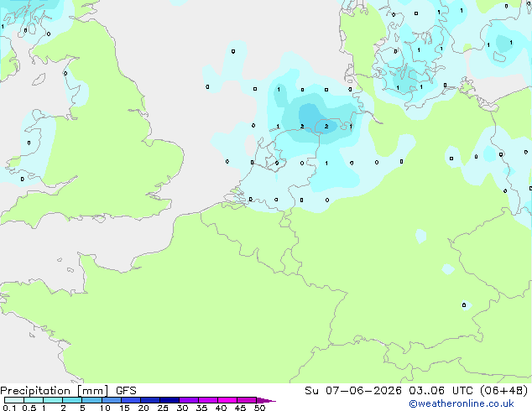Click the date text 'Su 07-06-2026'
Image resolution: width=532 pixels, height=411 pixels.
(353, 391)
